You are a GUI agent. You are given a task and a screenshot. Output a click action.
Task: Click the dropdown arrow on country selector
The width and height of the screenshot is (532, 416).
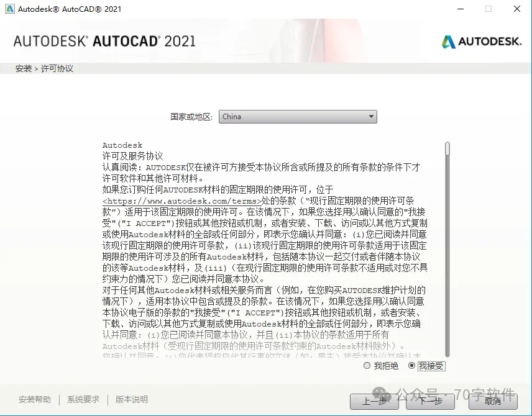click(371, 117)
